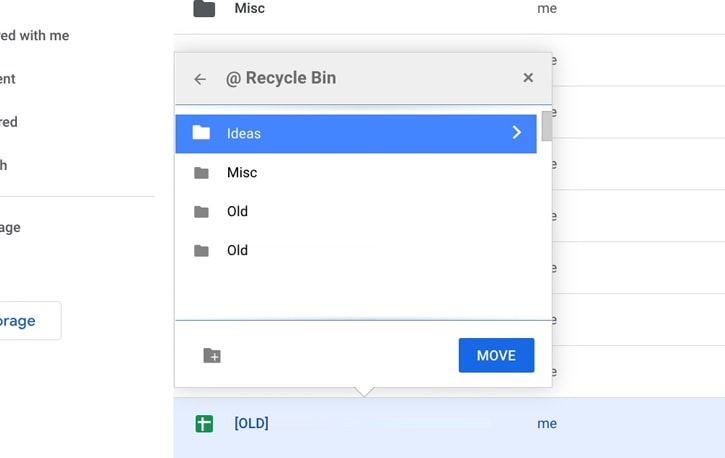Click the Google Sheets icon beside [OLD]
This screenshot has height=458, width=725.
tap(204, 423)
